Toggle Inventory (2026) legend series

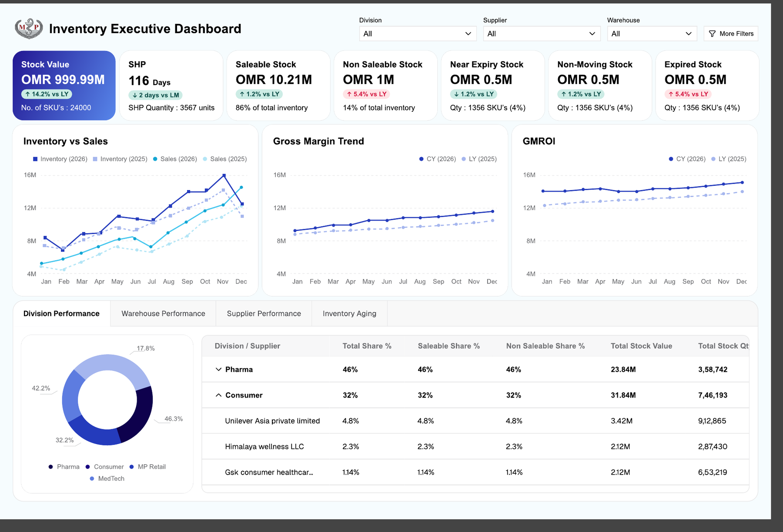[60, 159]
